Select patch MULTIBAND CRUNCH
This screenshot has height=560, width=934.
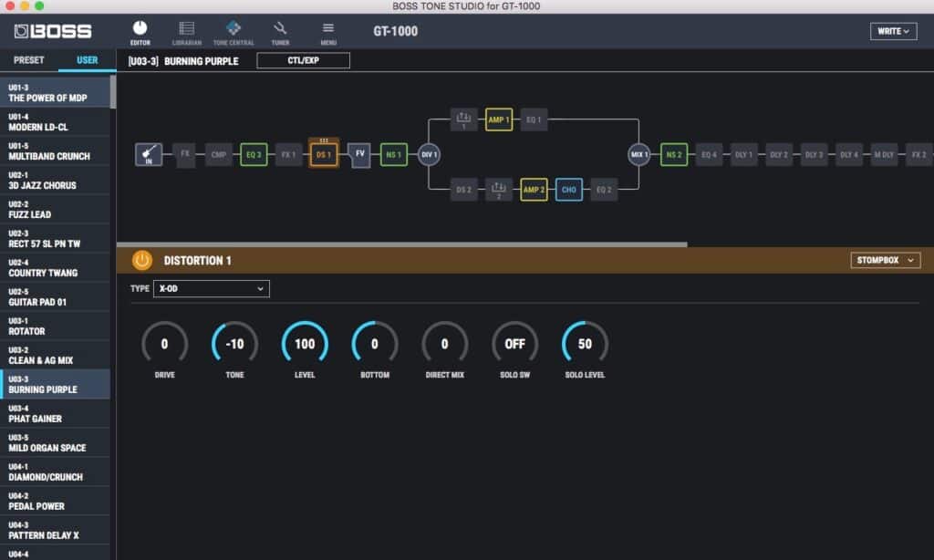(55, 151)
